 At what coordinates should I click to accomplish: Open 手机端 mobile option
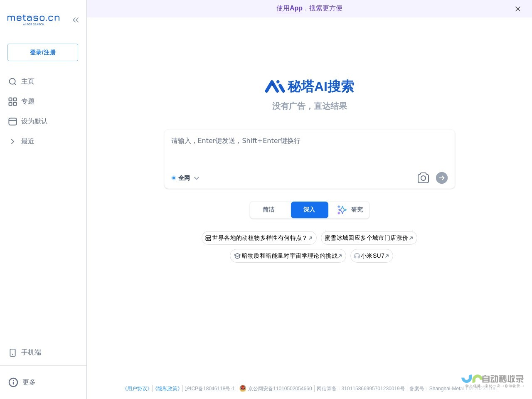tap(25, 352)
